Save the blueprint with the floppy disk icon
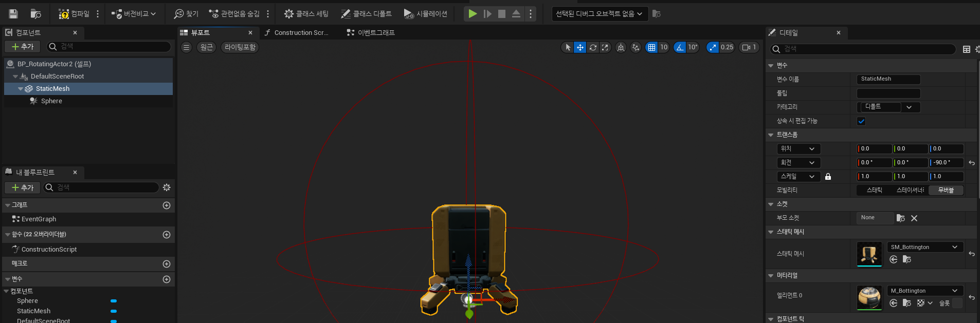980x323 pixels. click(x=13, y=14)
